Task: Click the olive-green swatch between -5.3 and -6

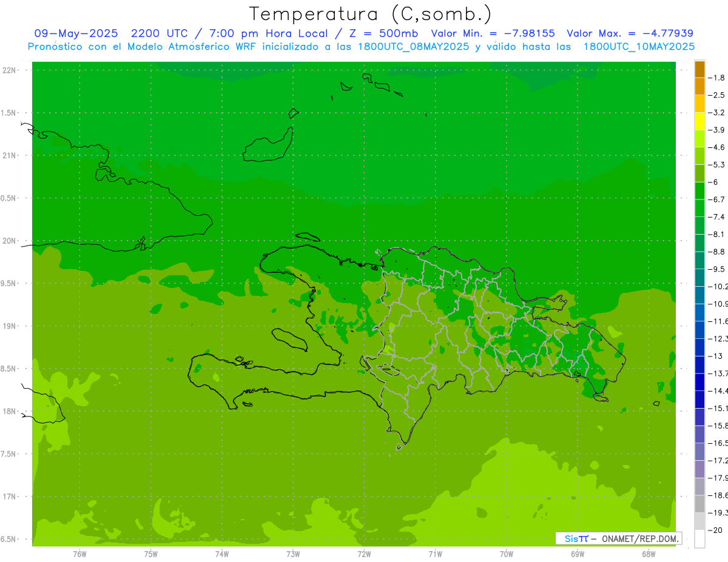Action: click(699, 173)
